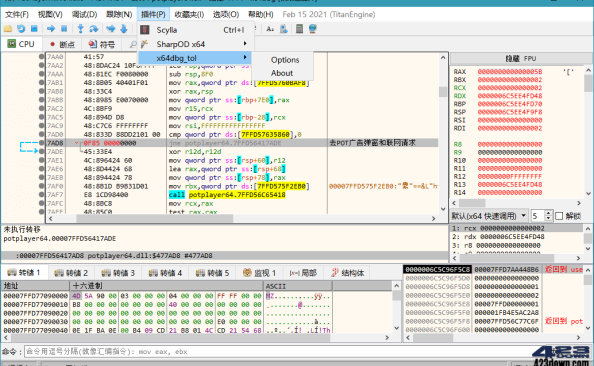Click hex dump scrollbar down arrow

tap(396, 328)
